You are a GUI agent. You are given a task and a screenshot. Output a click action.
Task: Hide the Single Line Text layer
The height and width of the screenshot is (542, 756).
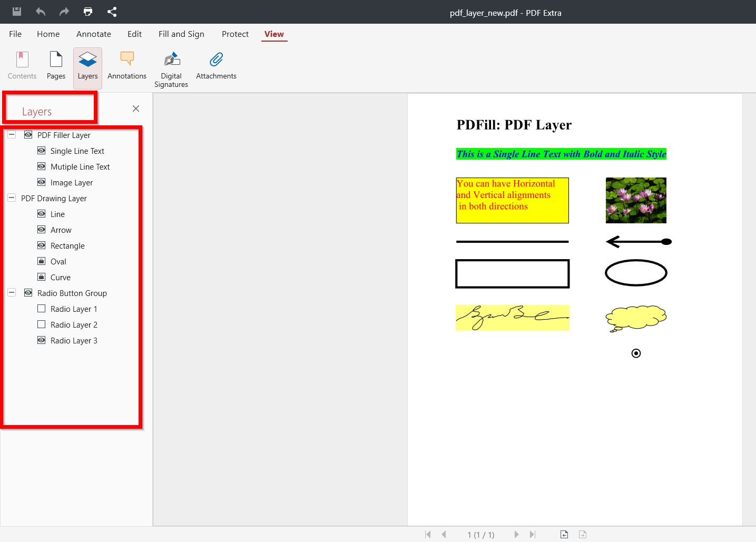tap(41, 151)
